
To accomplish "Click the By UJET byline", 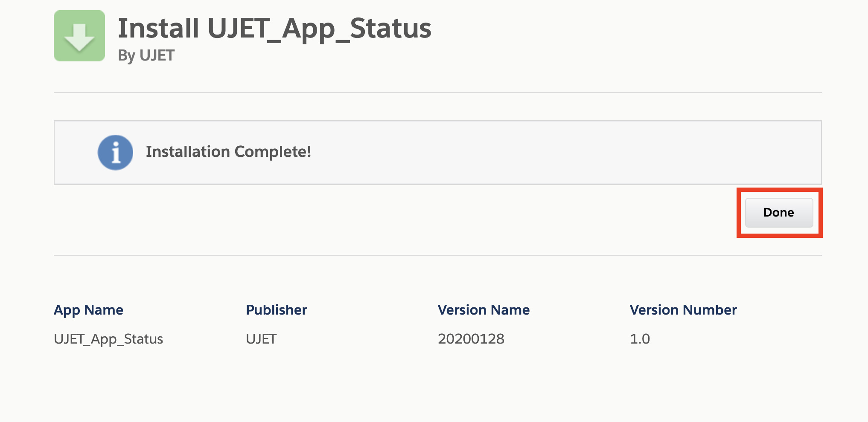I will tap(146, 55).
